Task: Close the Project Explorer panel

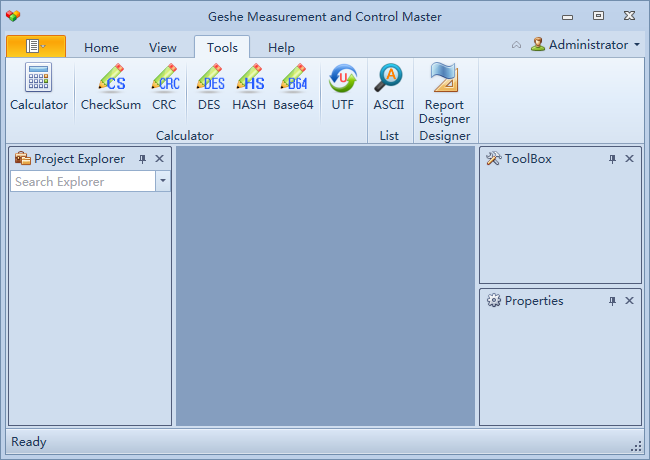Action: click(160, 159)
